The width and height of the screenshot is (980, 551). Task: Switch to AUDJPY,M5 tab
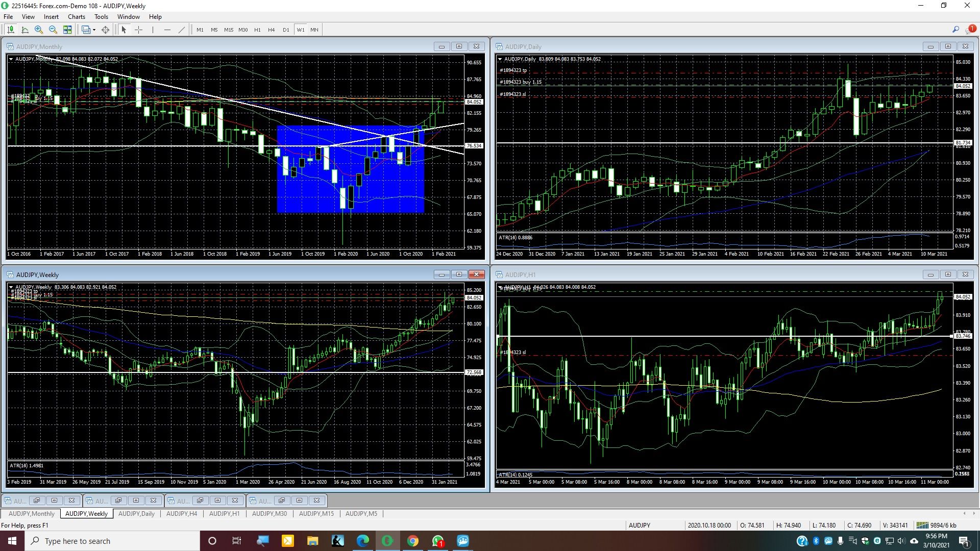(x=361, y=514)
